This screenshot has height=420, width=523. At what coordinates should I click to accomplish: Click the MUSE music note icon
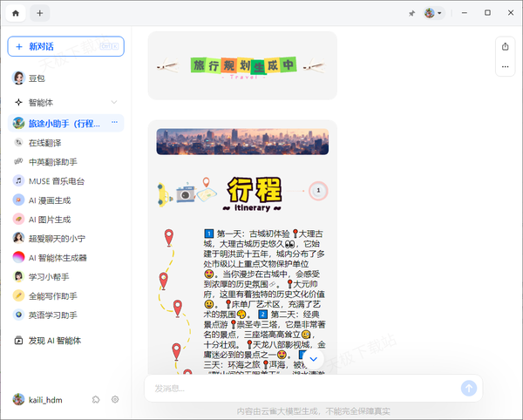pos(18,180)
